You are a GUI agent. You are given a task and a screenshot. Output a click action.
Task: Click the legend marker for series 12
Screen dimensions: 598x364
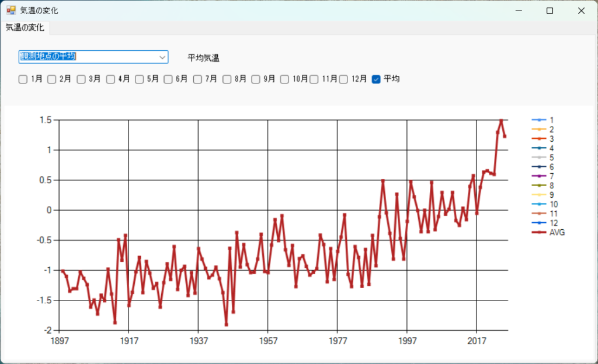(538, 223)
